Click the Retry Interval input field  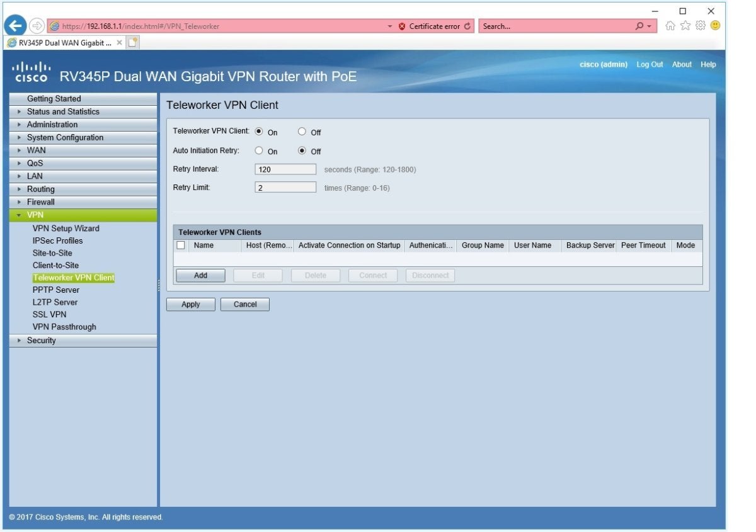click(285, 169)
